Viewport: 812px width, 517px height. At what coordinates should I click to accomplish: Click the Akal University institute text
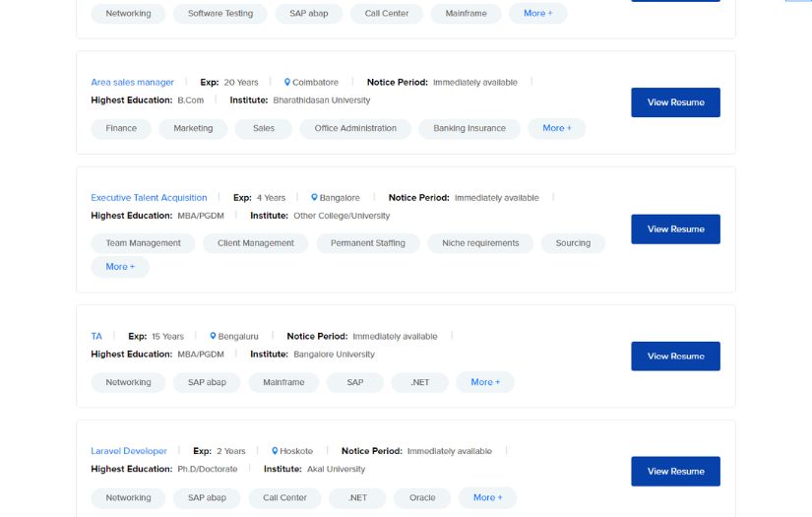click(x=336, y=470)
